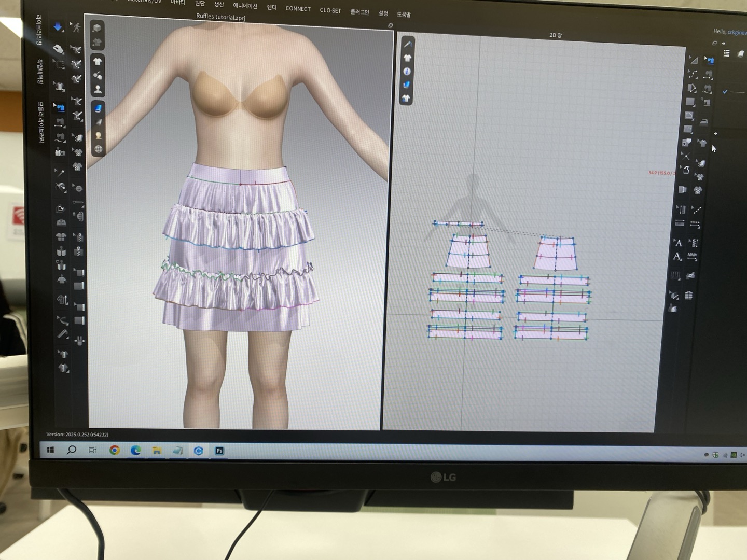Toggle avatar display in 3D viewport toolbar

click(98, 89)
